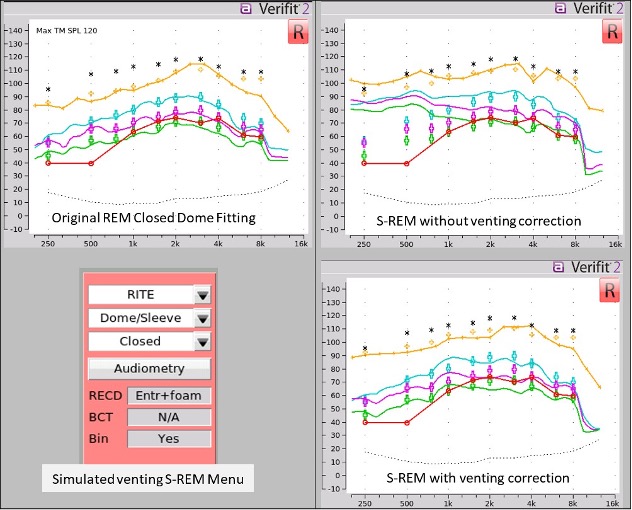
Task: Click the Max TM SPL 120 label
Action: (x=67, y=31)
